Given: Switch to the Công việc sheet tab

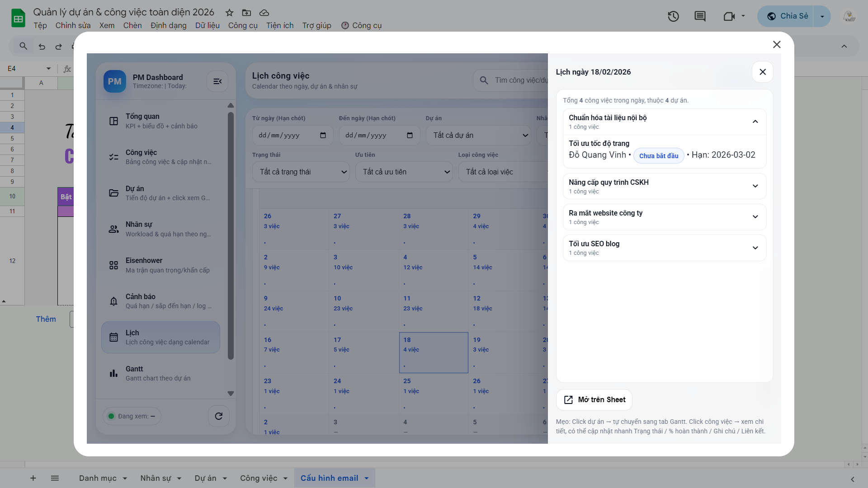Looking at the screenshot, I should tap(259, 478).
